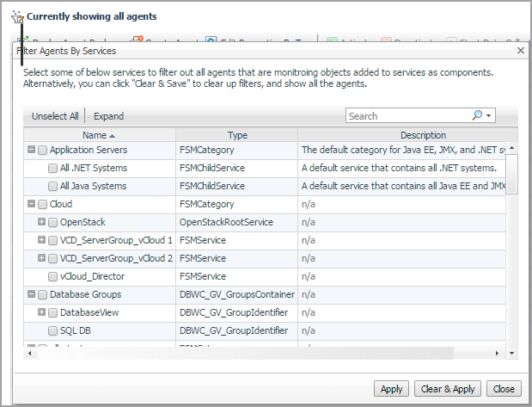The height and width of the screenshot is (407, 532).
Task: Close the Filter Agents By Services dialog via X
Action: tap(520, 52)
